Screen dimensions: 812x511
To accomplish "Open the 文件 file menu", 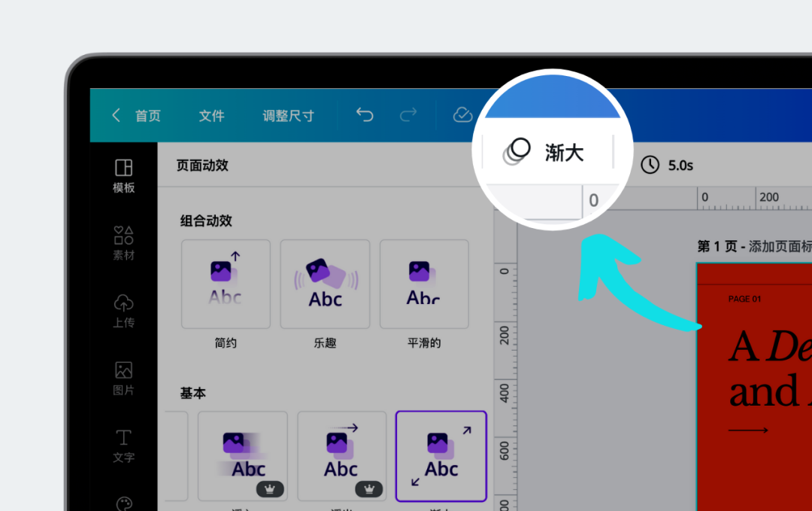I will (x=212, y=116).
